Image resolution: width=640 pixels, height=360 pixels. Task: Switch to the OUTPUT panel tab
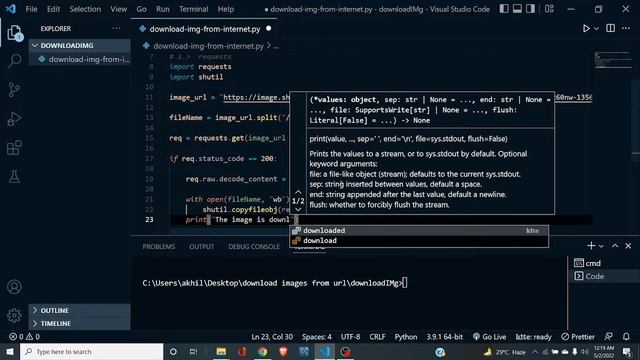201,247
